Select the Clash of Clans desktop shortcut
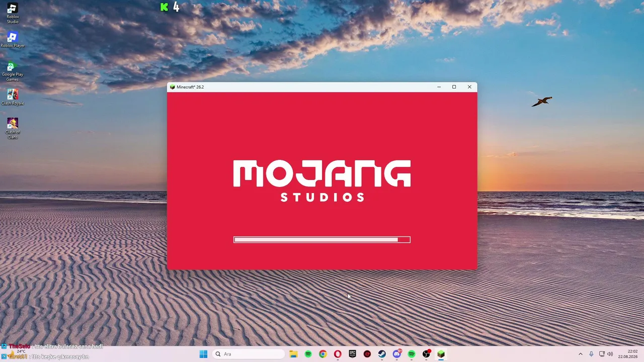 click(x=13, y=128)
